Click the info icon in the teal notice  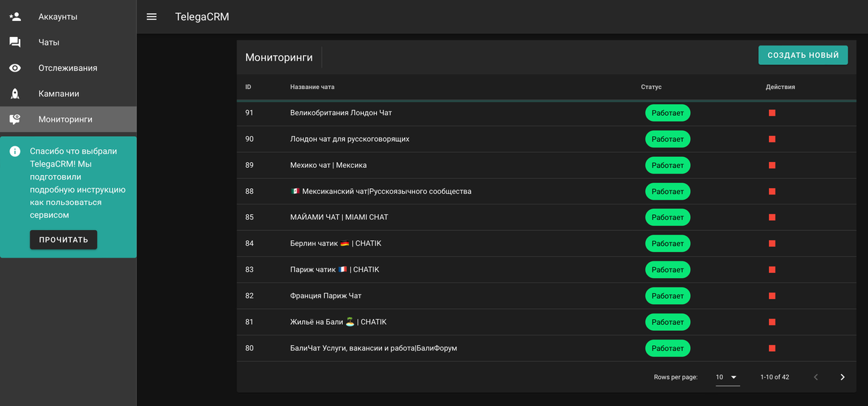tap(14, 152)
